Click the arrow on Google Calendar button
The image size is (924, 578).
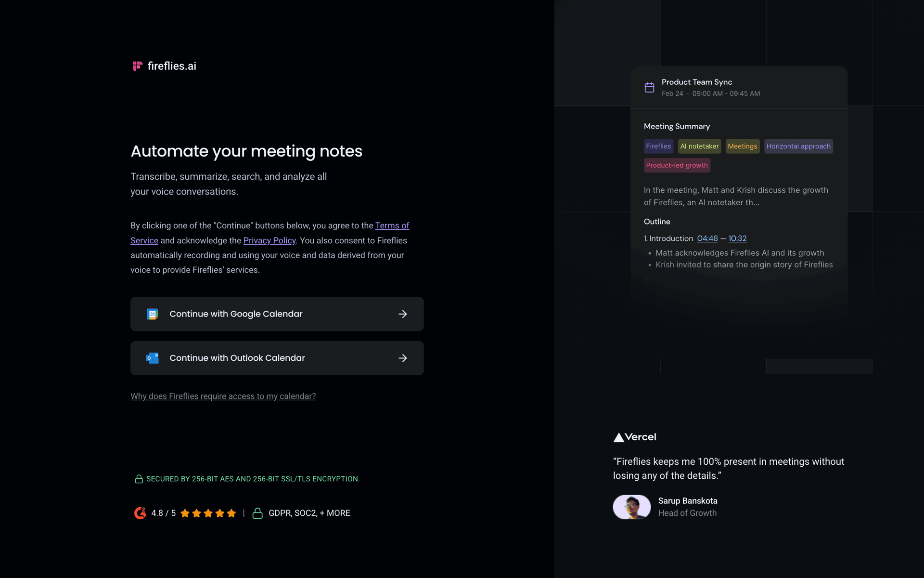click(403, 314)
